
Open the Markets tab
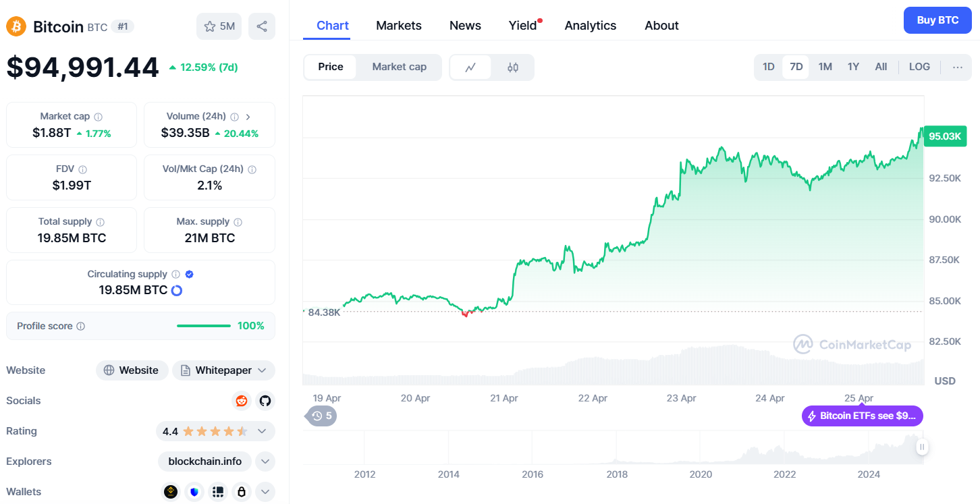click(399, 26)
